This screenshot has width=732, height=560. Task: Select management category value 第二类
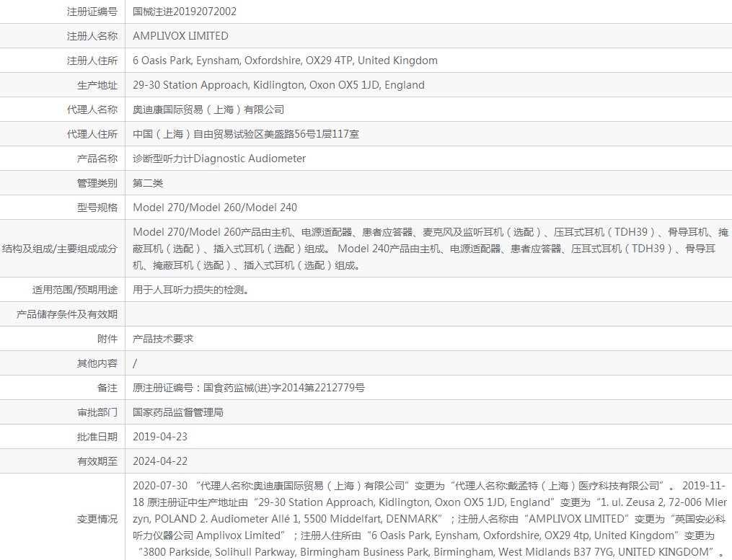pyautogui.click(x=148, y=183)
